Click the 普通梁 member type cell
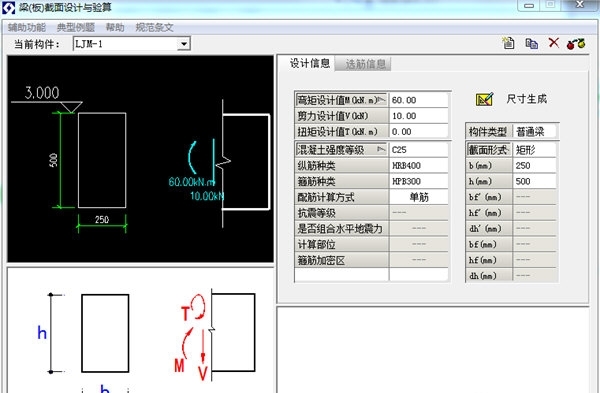600x393 pixels. click(x=534, y=132)
